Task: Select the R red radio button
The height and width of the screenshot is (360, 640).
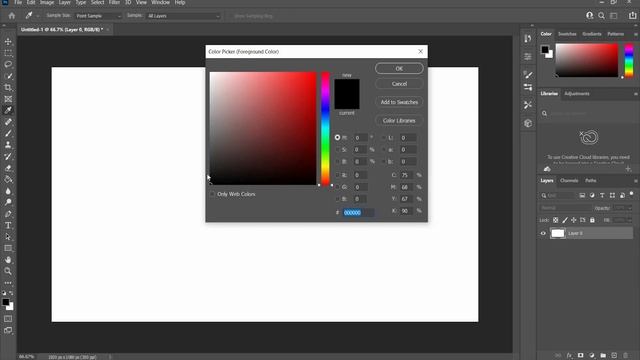Action: 337,175
